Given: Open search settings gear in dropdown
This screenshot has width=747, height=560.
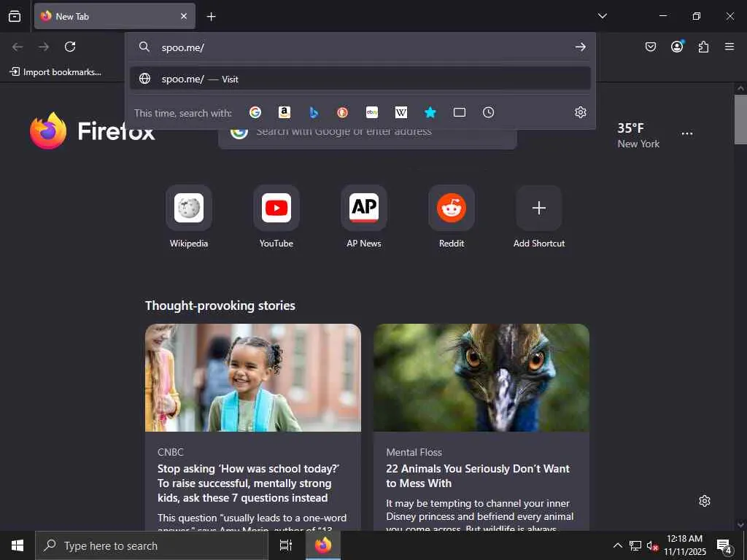Looking at the screenshot, I should [x=580, y=112].
